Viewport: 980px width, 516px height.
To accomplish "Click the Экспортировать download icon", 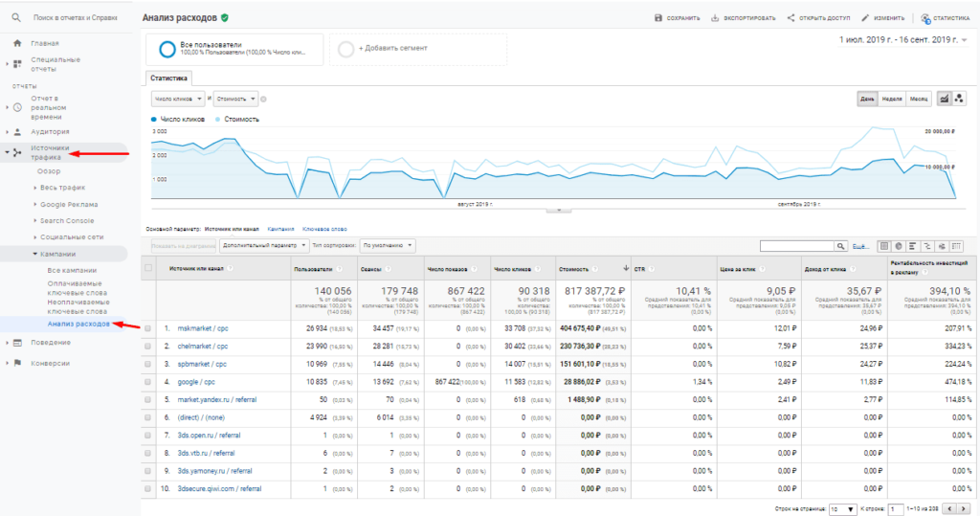I will pos(715,18).
